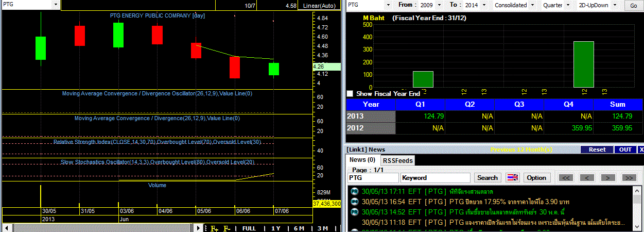Click the 30/05 green candlestick
Viewport: 644px width, 232px height.
tap(41, 48)
